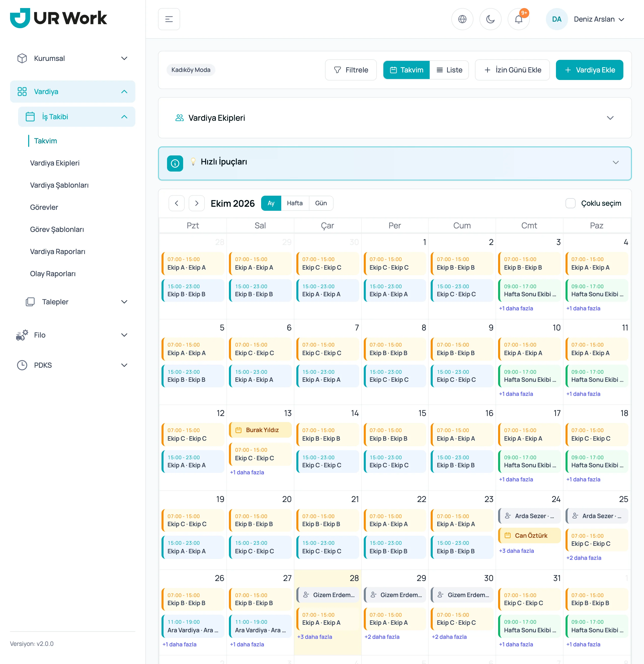The image size is (644, 664).
Task: Open Olay Raporları menu item
Action: click(53, 274)
